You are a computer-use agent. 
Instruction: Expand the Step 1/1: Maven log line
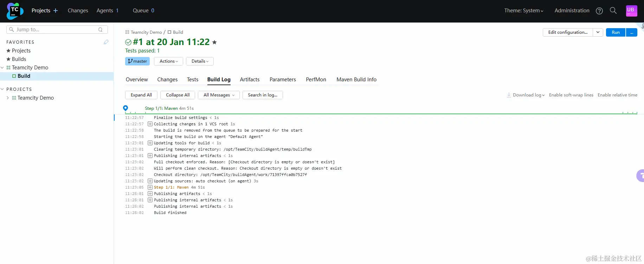(x=150, y=187)
